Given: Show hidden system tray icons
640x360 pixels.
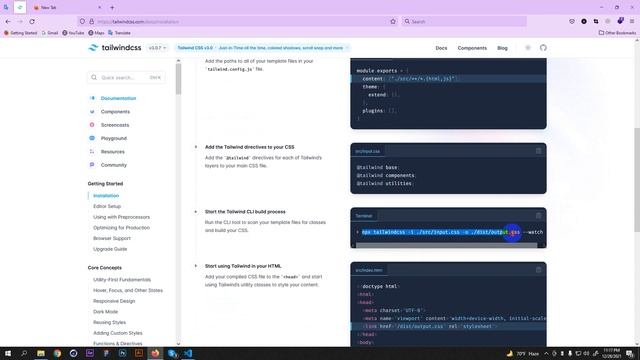Looking at the screenshot, I should pos(546,353).
